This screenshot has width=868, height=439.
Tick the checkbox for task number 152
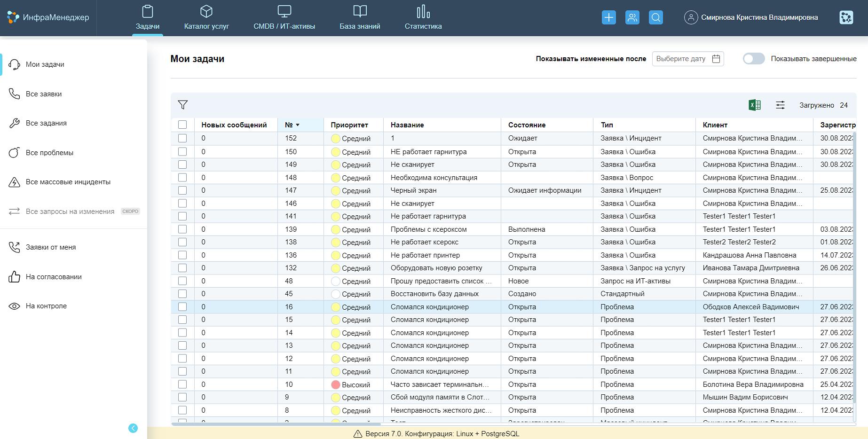click(x=182, y=138)
